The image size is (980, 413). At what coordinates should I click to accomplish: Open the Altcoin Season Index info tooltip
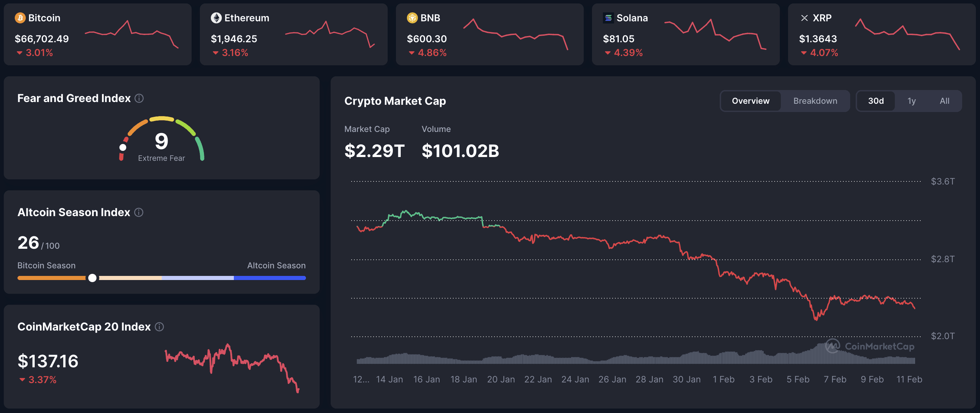(139, 212)
